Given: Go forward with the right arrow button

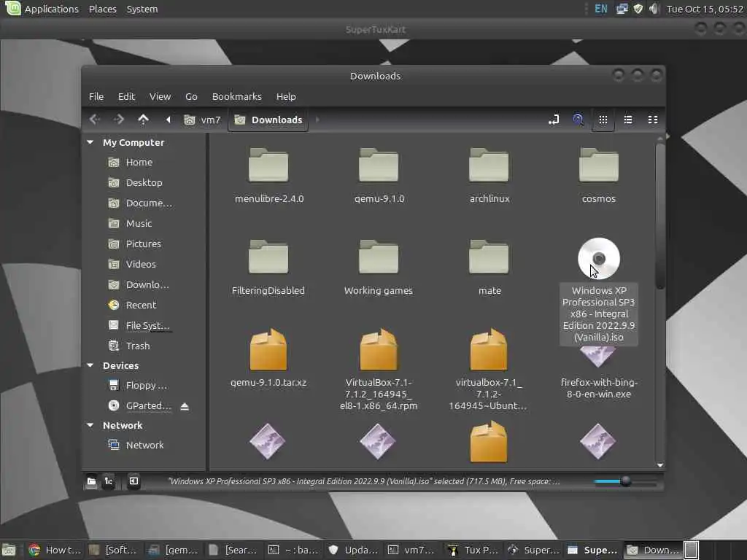Looking at the screenshot, I should point(119,120).
